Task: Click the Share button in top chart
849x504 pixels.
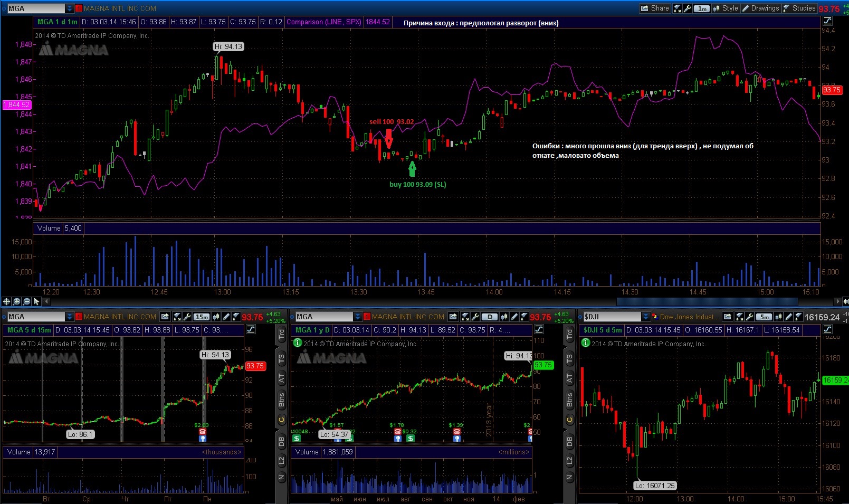Action: 655,8
